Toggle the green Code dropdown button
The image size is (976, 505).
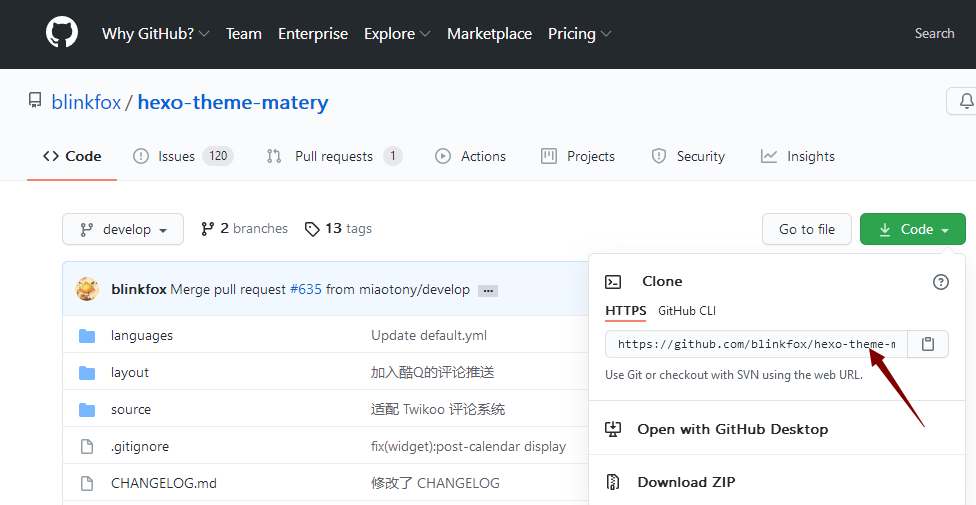(913, 229)
